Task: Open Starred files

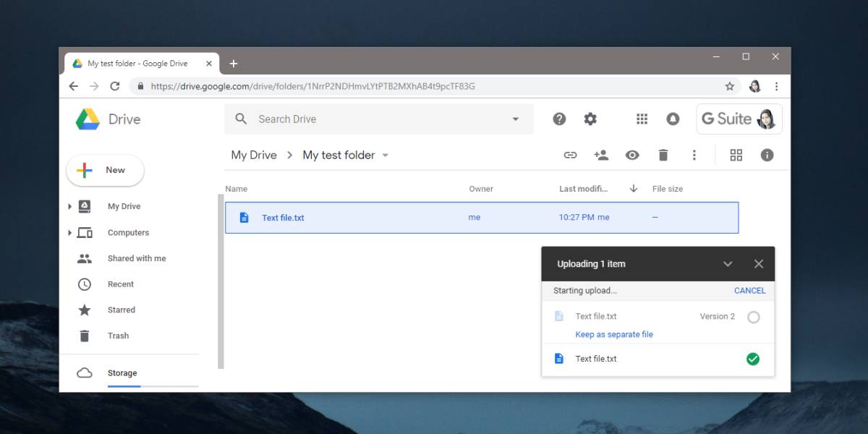Action: click(122, 310)
